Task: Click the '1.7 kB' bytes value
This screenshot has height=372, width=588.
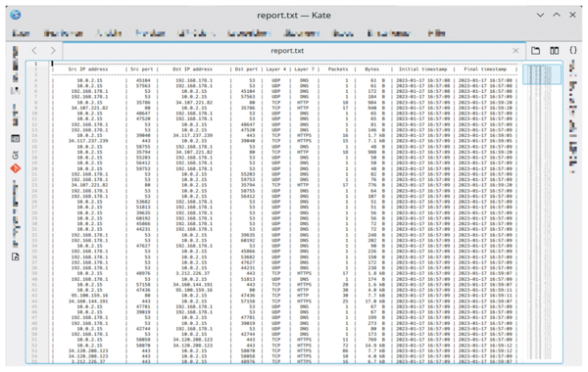Action: coord(376,136)
